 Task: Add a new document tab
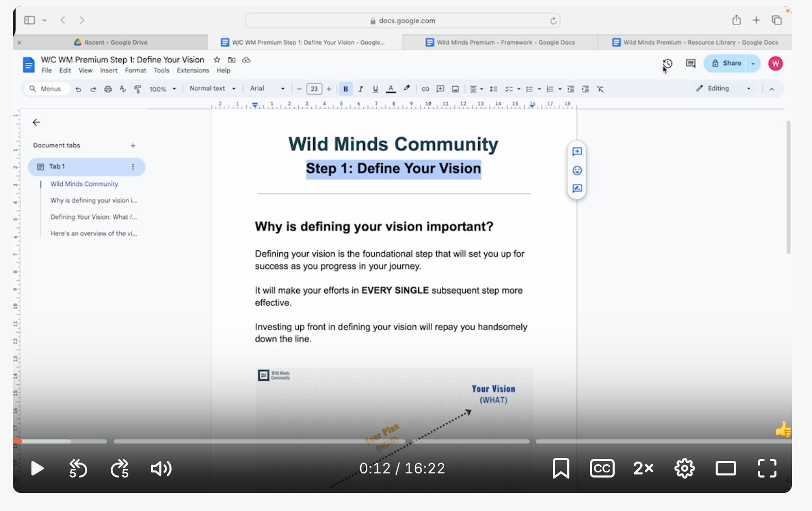click(x=133, y=146)
